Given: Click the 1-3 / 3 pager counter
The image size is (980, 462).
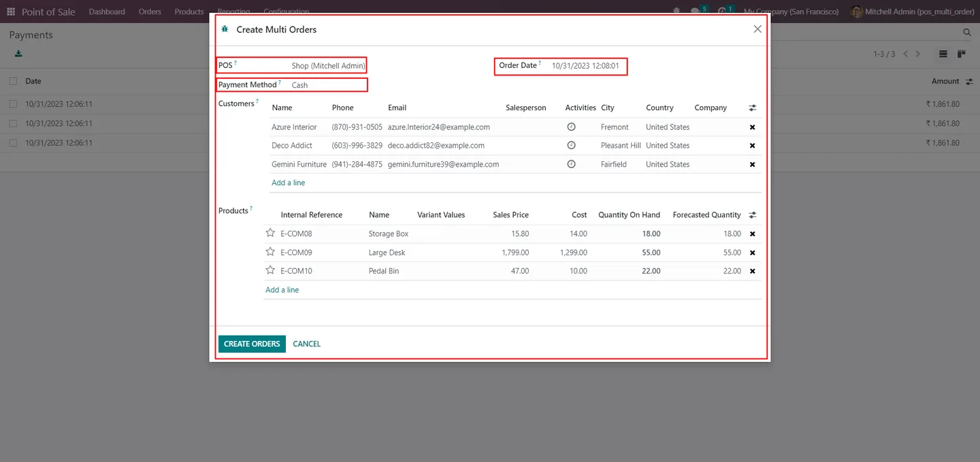Looking at the screenshot, I should pos(885,54).
